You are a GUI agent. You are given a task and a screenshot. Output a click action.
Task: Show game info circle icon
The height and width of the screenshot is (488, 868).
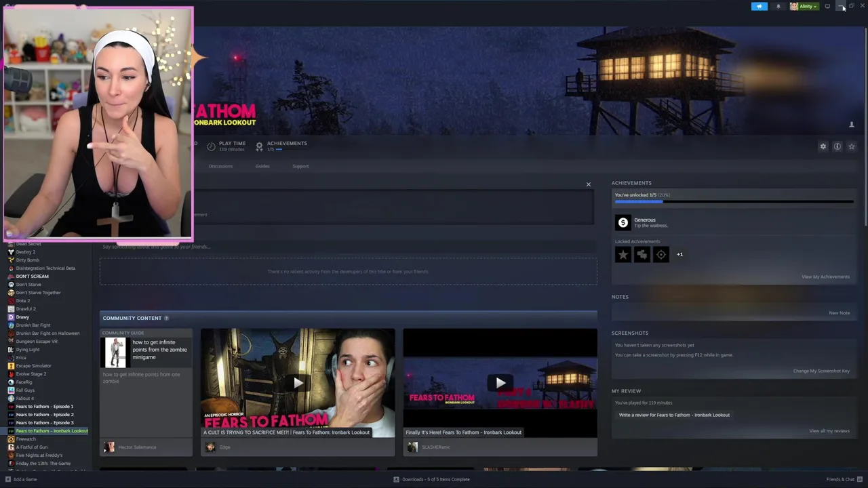(837, 146)
